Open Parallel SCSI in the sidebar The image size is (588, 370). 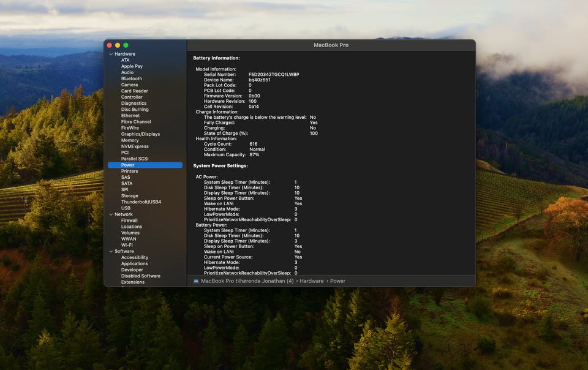[x=135, y=159]
